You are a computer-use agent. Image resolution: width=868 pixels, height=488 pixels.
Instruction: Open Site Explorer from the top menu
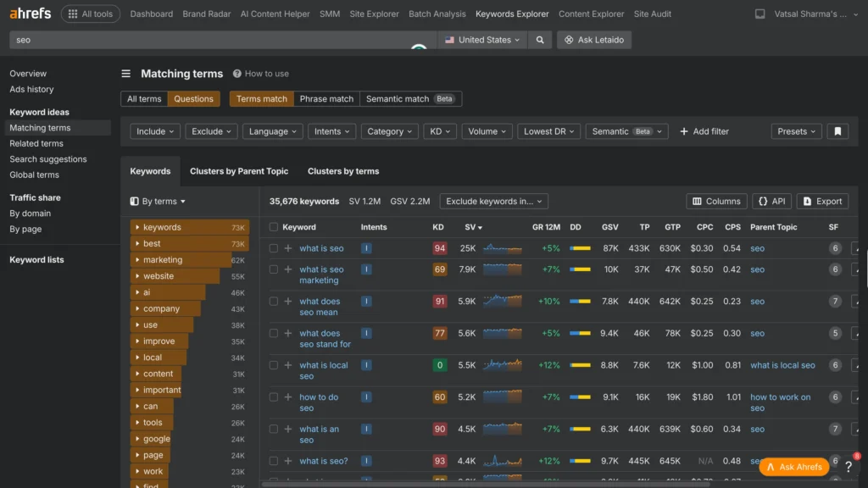pyautogui.click(x=374, y=14)
